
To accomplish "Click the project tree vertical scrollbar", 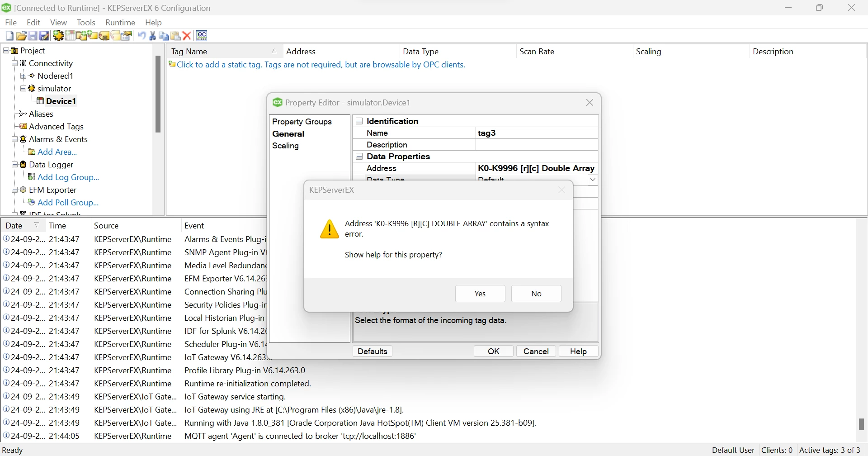I will pos(158,94).
